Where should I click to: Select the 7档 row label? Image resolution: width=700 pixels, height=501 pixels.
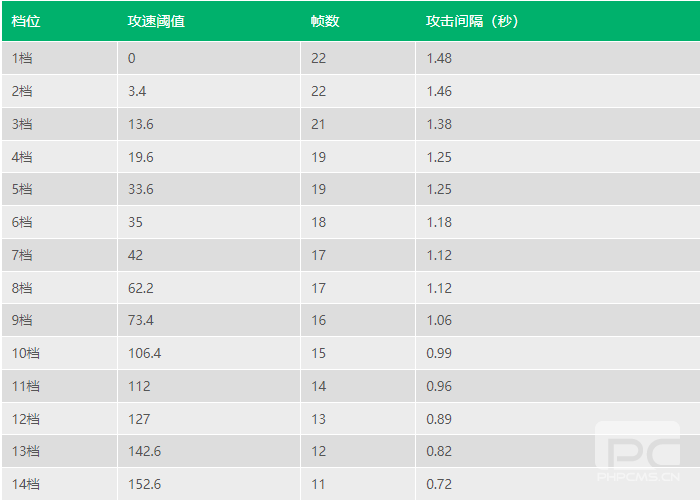[22, 255]
